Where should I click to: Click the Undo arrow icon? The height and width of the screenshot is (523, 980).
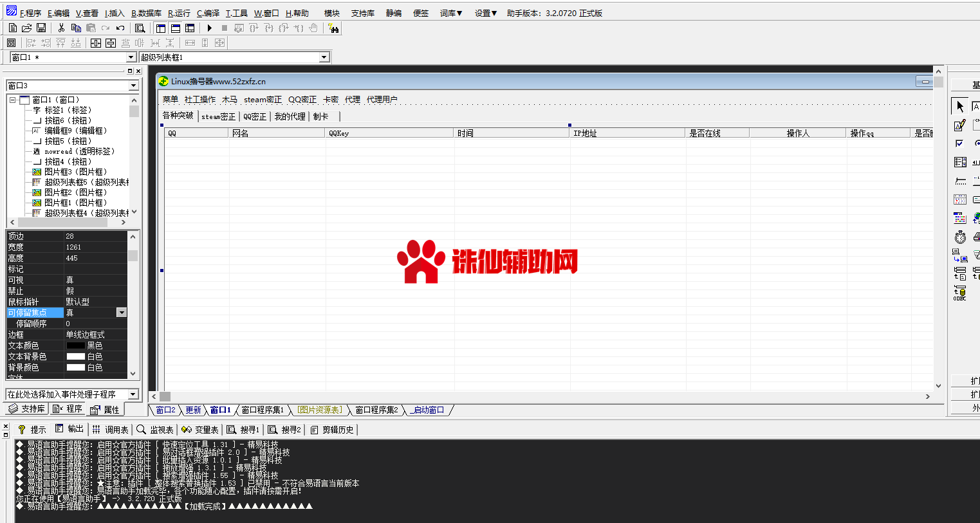point(120,28)
